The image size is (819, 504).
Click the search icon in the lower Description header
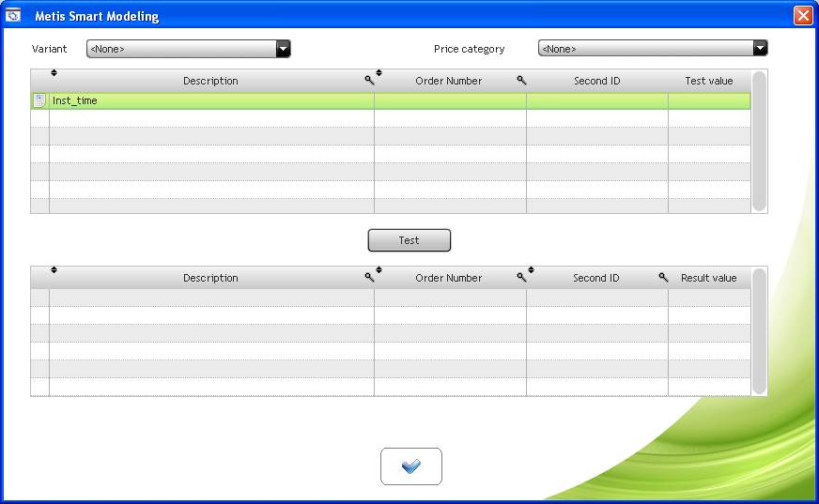pos(369,278)
